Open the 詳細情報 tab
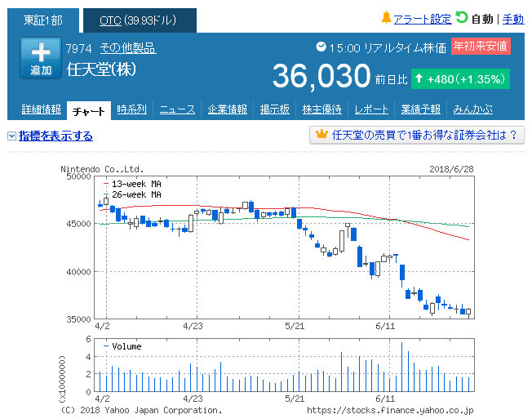Viewport: 532px width, 419px height. pyautogui.click(x=42, y=109)
